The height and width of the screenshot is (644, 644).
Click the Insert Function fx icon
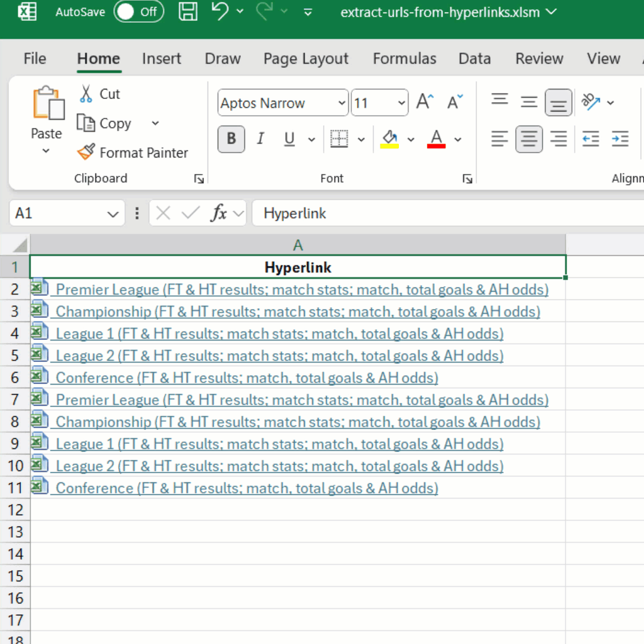tap(219, 213)
